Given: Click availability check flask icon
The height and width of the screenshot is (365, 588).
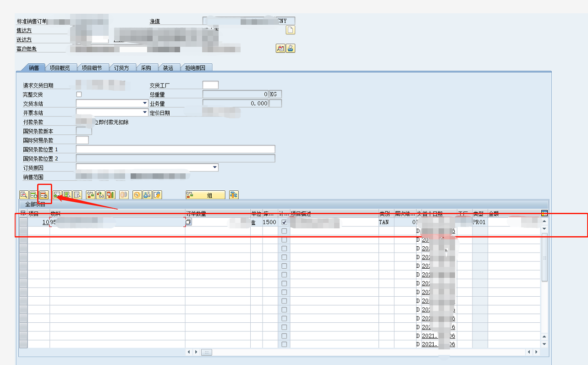Looking at the screenshot, I should coord(147,195).
